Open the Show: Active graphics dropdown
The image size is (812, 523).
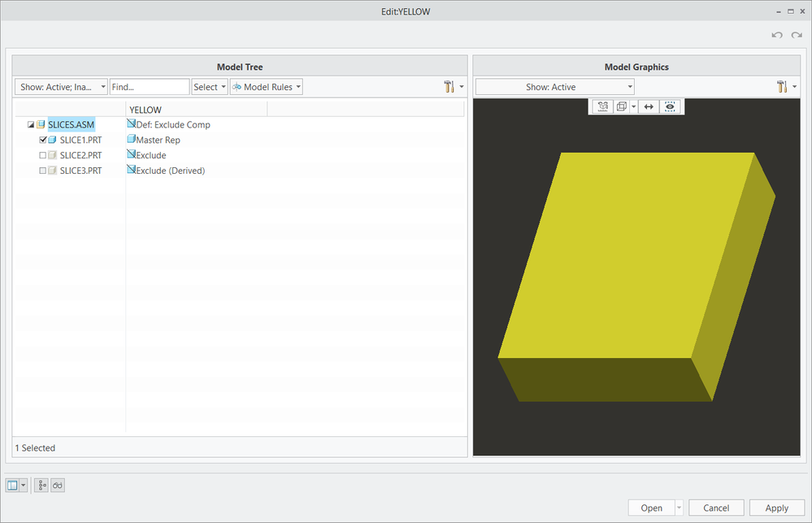pos(554,87)
